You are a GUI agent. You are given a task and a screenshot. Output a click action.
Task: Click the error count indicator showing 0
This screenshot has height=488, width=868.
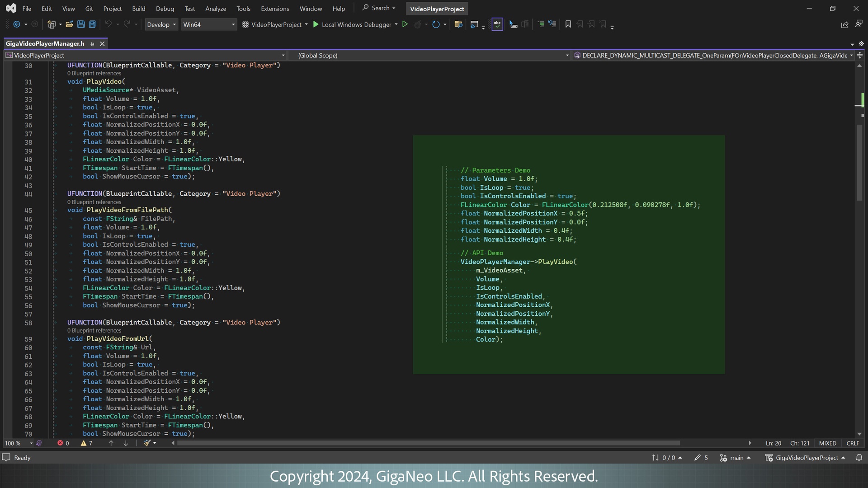click(63, 443)
